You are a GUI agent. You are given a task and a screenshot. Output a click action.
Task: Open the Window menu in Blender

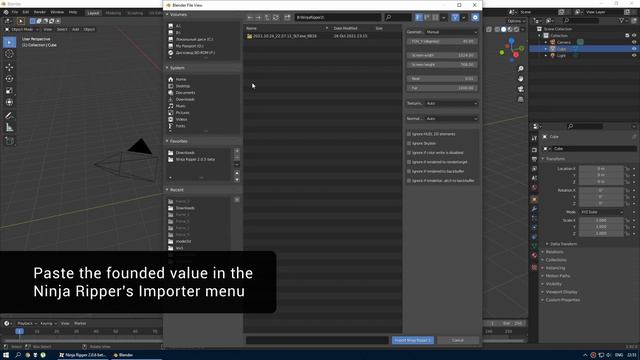57,12
